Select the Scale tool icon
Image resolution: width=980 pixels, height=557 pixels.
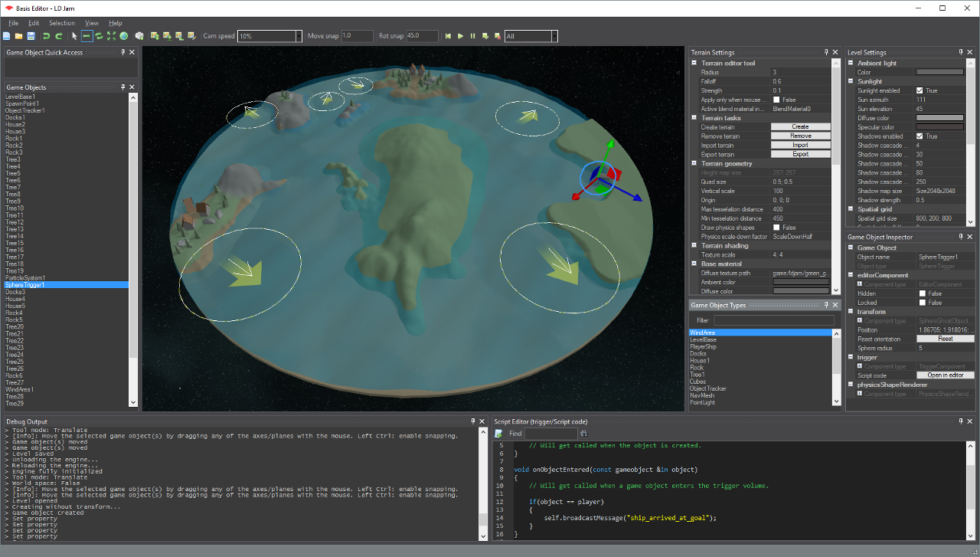click(111, 36)
